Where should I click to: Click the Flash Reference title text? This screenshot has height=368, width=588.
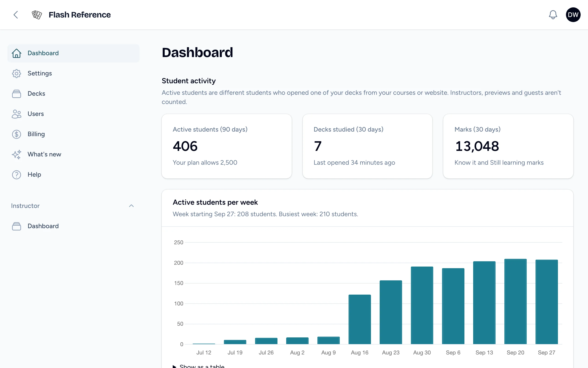coord(80,14)
